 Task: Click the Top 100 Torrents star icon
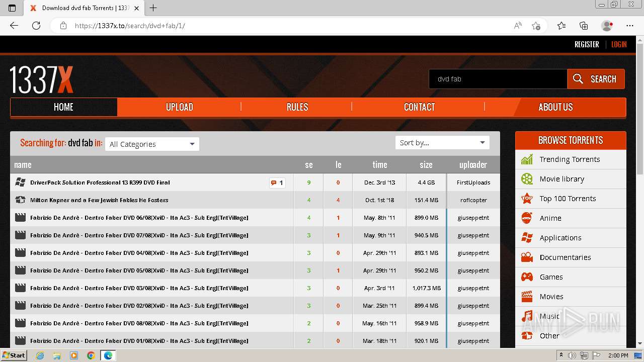(x=527, y=199)
